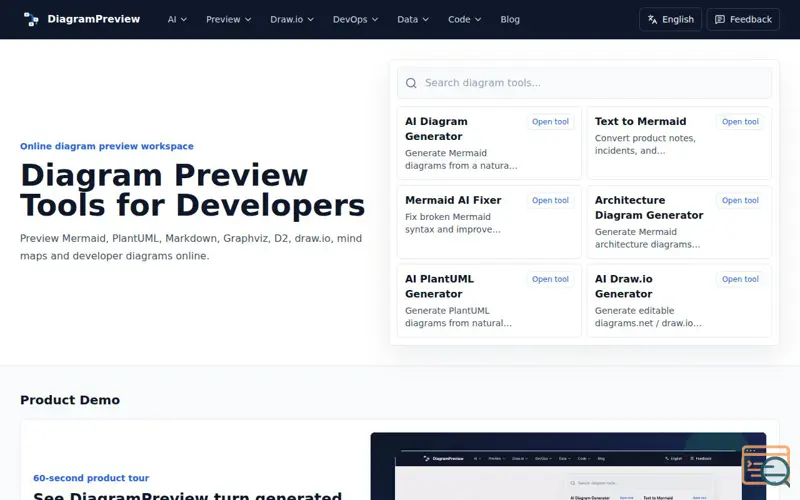
Task: Open the Draw.io dropdown menu
Action: click(x=292, y=19)
